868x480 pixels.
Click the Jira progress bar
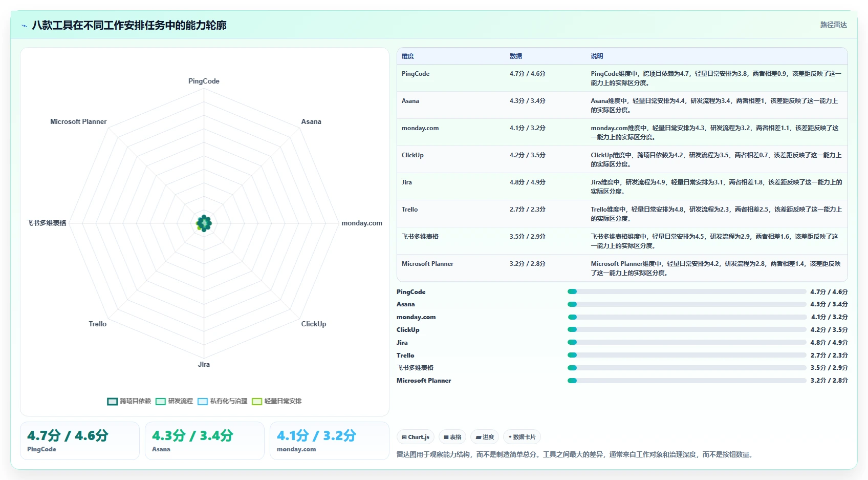(687, 342)
